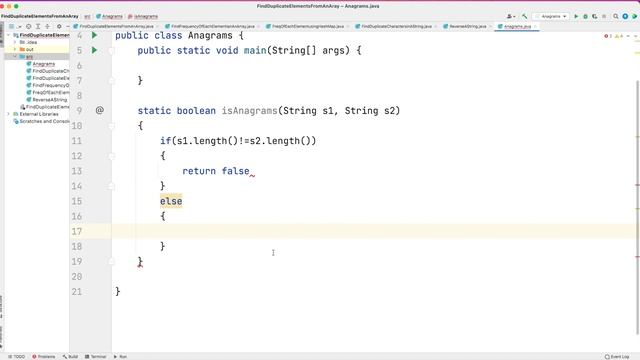
Task: Run main method from gutter arrow on line 5
Action: point(94,50)
